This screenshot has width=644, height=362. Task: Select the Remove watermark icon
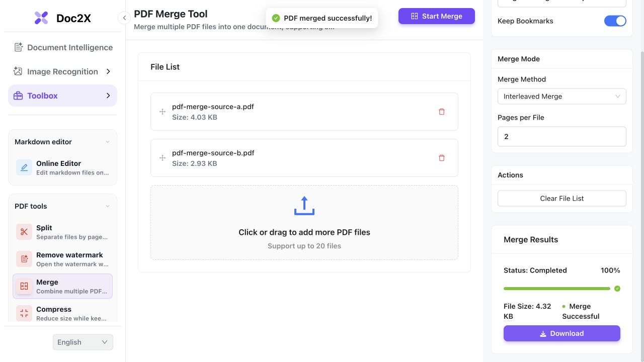point(24,259)
